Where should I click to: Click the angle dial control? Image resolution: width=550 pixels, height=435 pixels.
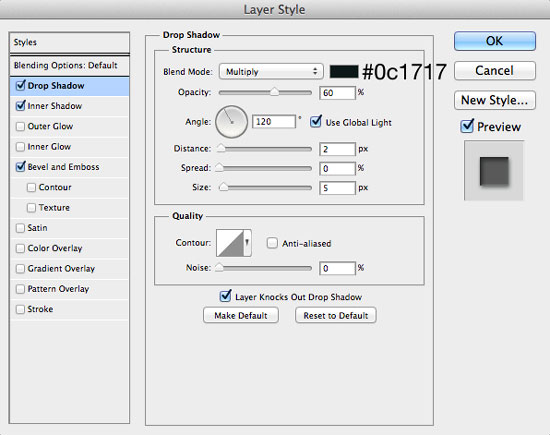tap(232, 122)
